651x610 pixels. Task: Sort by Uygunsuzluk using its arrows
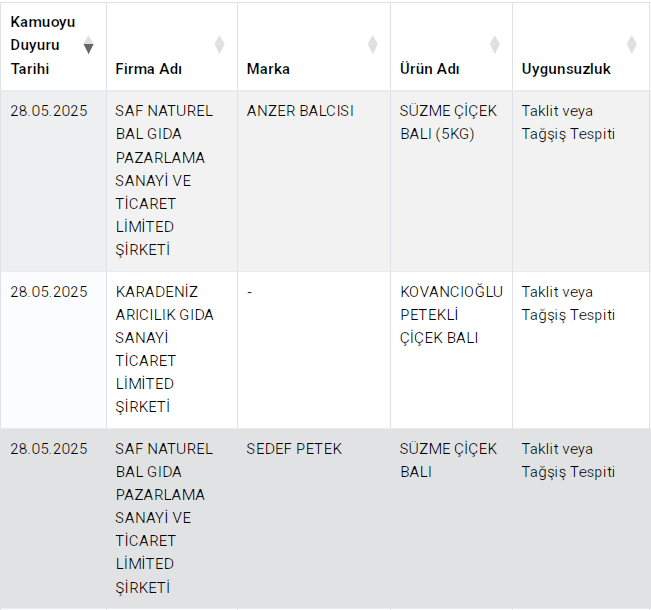pyautogui.click(x=631, y=45)
